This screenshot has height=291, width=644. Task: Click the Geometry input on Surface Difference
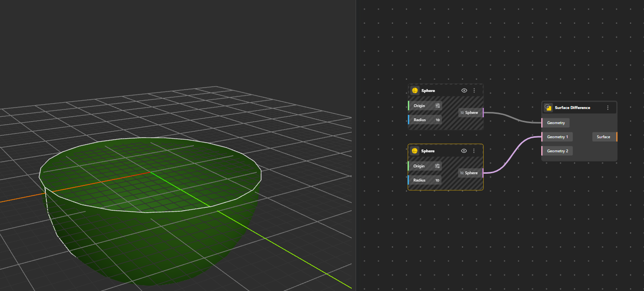[555, 123]
